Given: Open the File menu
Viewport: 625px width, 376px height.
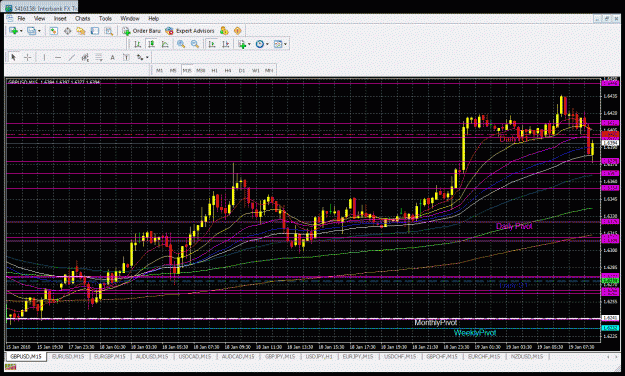Looking at the screenshot, I should pyautogui.click(x=21, y=18).
